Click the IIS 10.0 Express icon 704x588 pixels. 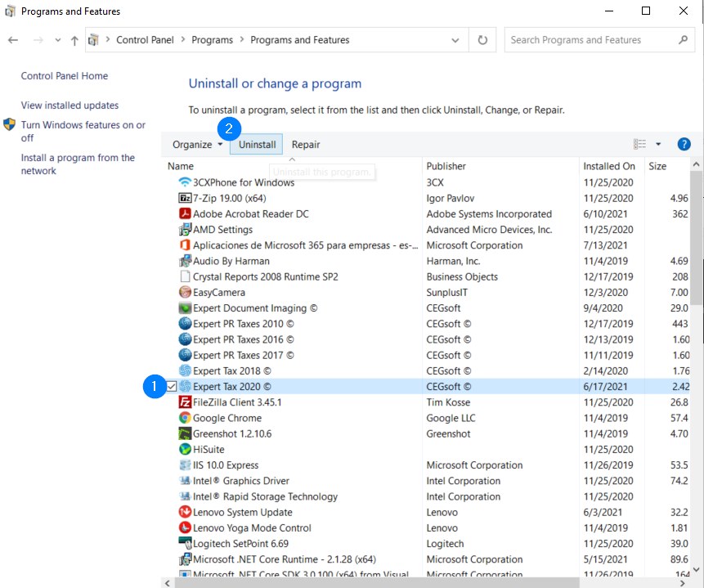tap(185, 465)
